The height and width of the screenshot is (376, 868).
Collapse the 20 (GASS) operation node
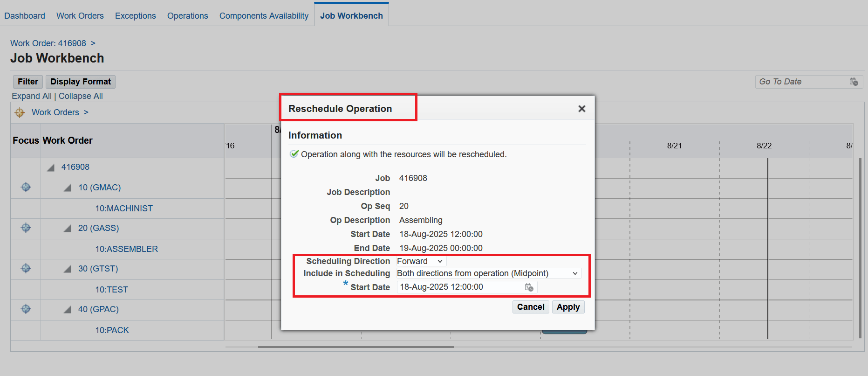(68, 229)
